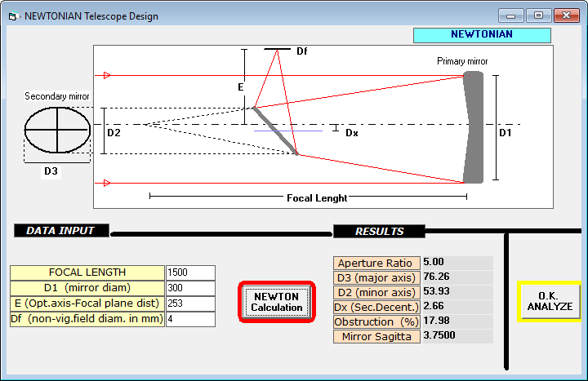
Task: Click the secondary mirror ellipse drawing
Action: pos(57,130)
